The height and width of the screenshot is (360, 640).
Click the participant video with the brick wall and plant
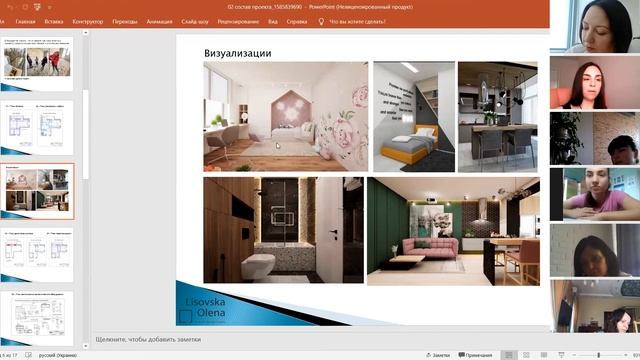click(595, 139)
